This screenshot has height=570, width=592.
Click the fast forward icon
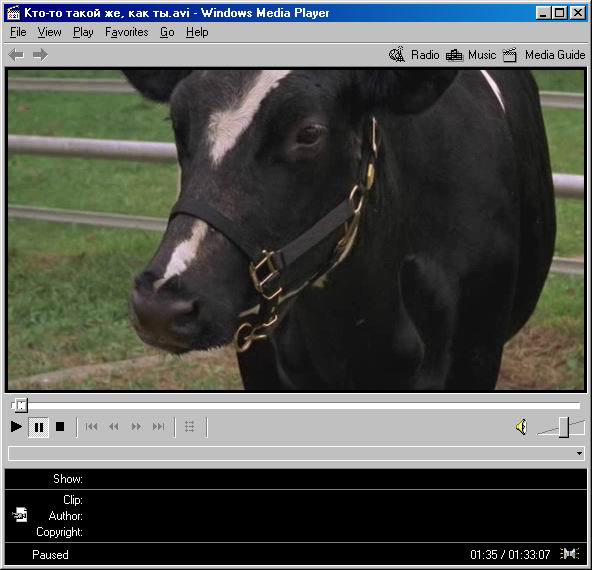[136, 427]
